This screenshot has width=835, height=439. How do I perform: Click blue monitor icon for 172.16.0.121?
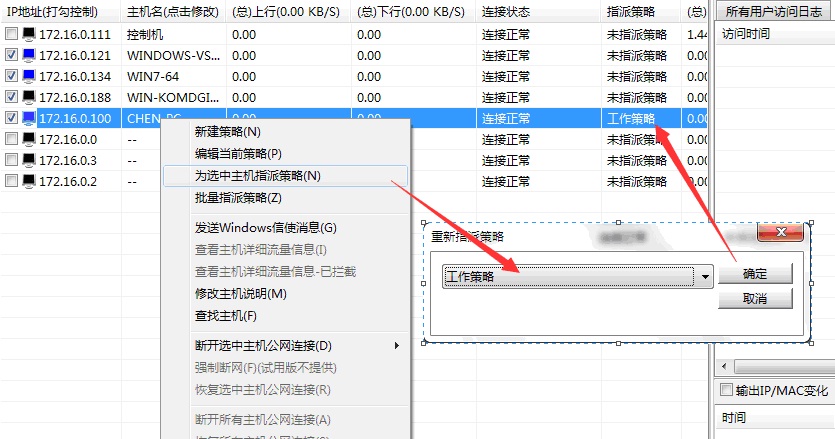(x=28, y=55)
